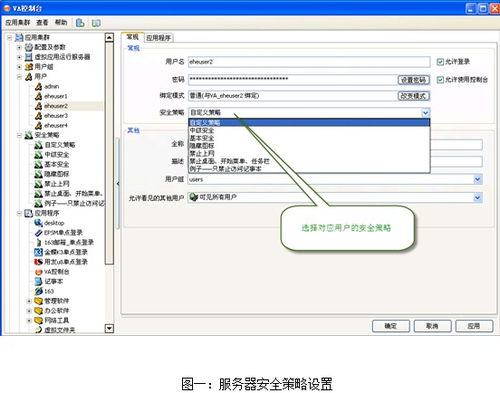Open the 允许看见的其他用户 dropdown
This screenshot has height=393, width=500.
(x=477, y=197)
